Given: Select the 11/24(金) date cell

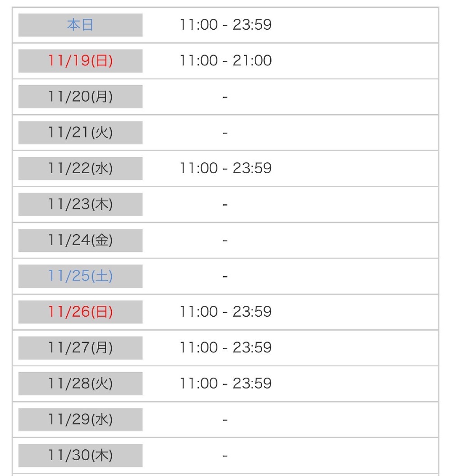Looking at the screenshot, I should [x=80, y=240].
